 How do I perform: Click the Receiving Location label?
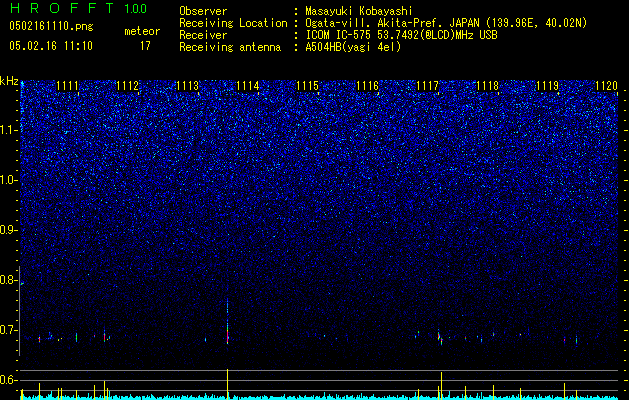(x=233, y=23)
